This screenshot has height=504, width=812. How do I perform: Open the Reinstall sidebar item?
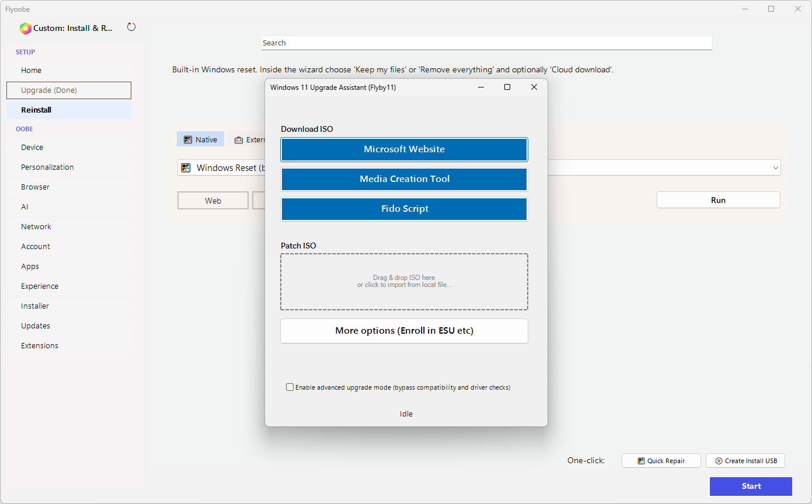click(x=36, y=110)
